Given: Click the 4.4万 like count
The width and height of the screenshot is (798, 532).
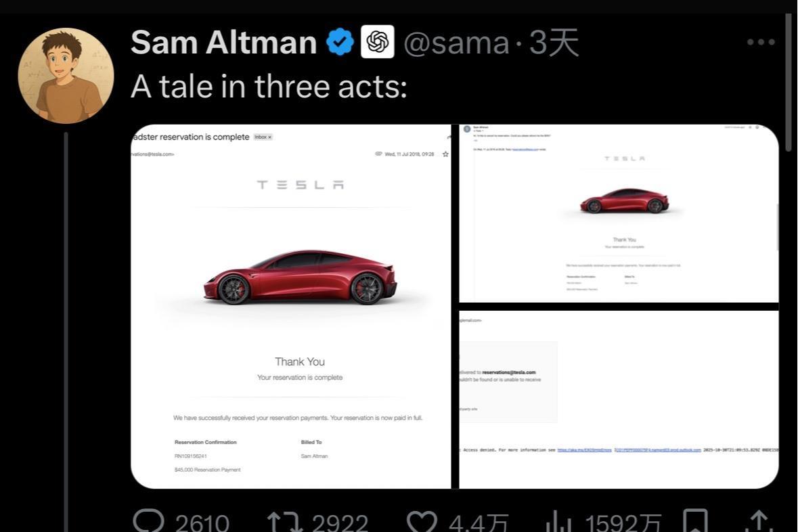Looking at the screenshot, I should 479,523.
